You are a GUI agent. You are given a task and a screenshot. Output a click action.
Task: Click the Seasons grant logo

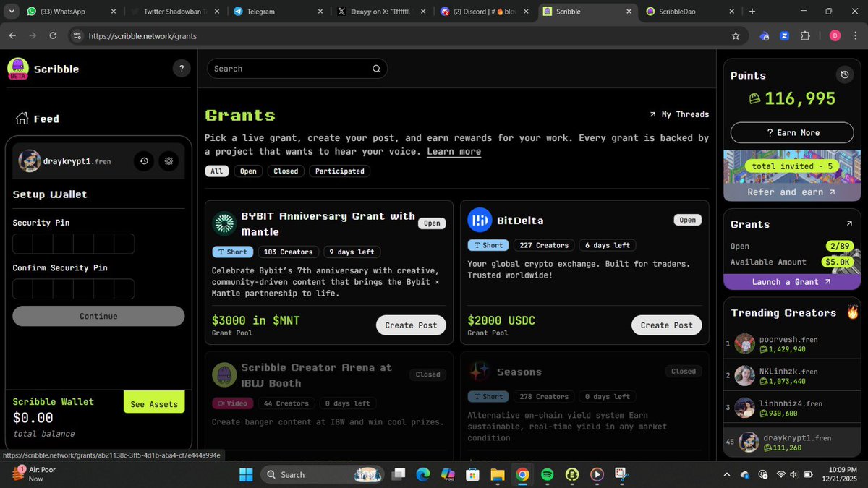pos(480,372)
